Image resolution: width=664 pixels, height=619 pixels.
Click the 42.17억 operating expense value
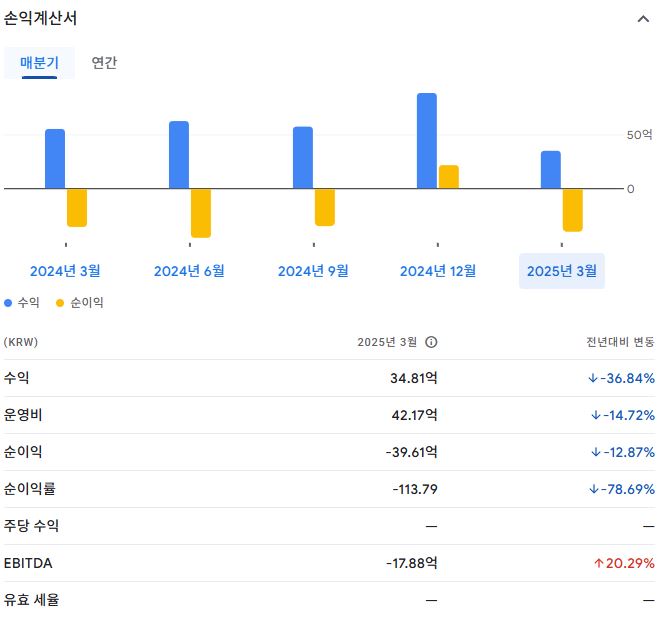point(415,415)
